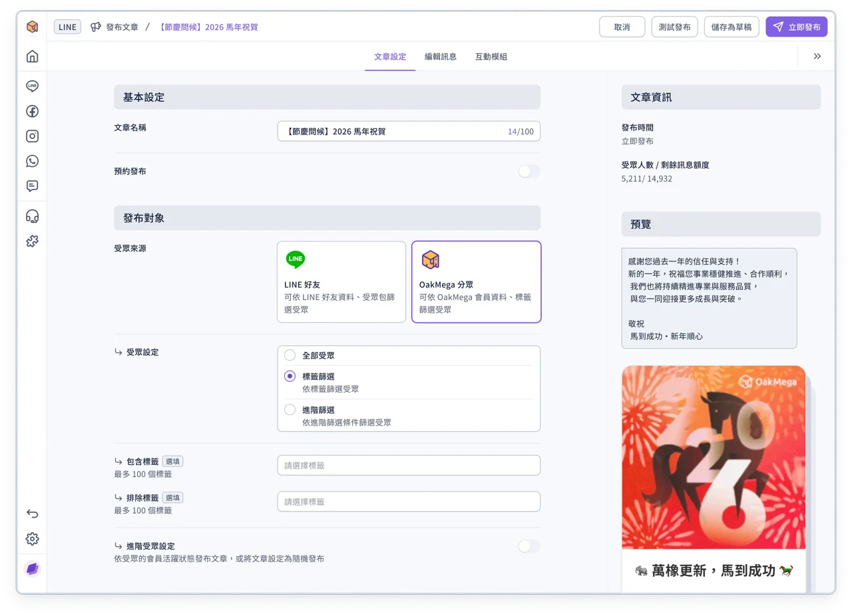Screen dimensions: 852x616
Task: Click the breadcrumb title 【節慶問候】2026 馬年祝賀
Action: coord(208,27)
